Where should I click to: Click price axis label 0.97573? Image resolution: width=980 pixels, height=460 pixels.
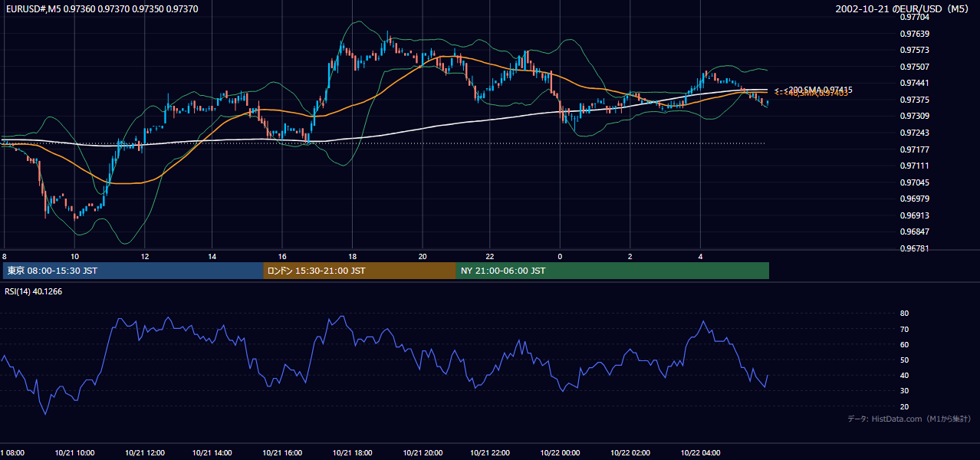click(x=914, y=50)
